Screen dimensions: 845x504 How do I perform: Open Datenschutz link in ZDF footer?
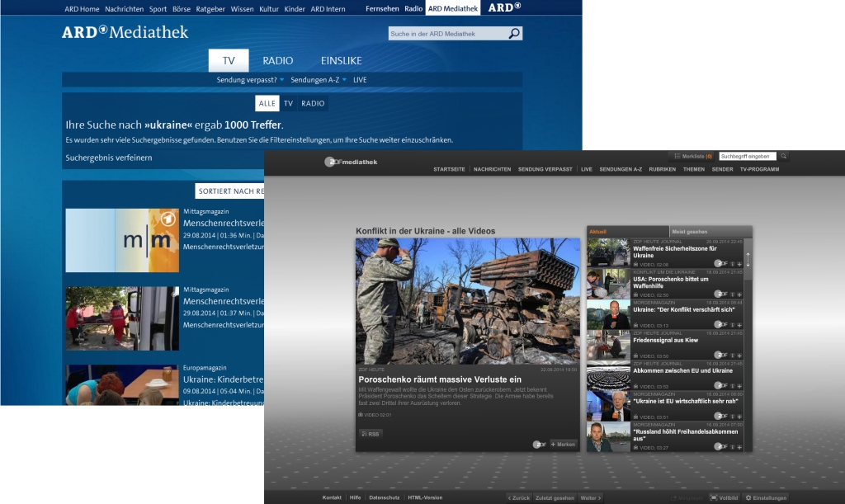[x=385, y=497]
